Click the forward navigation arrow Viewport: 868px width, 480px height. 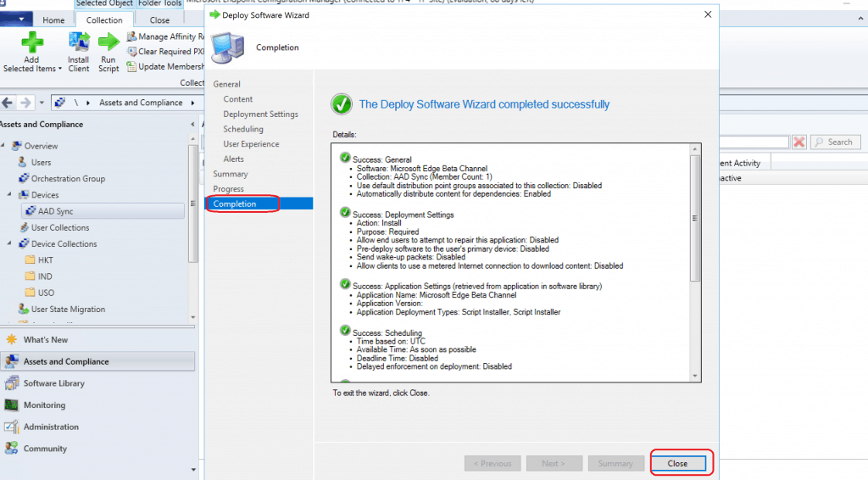(x=25, y=103)
